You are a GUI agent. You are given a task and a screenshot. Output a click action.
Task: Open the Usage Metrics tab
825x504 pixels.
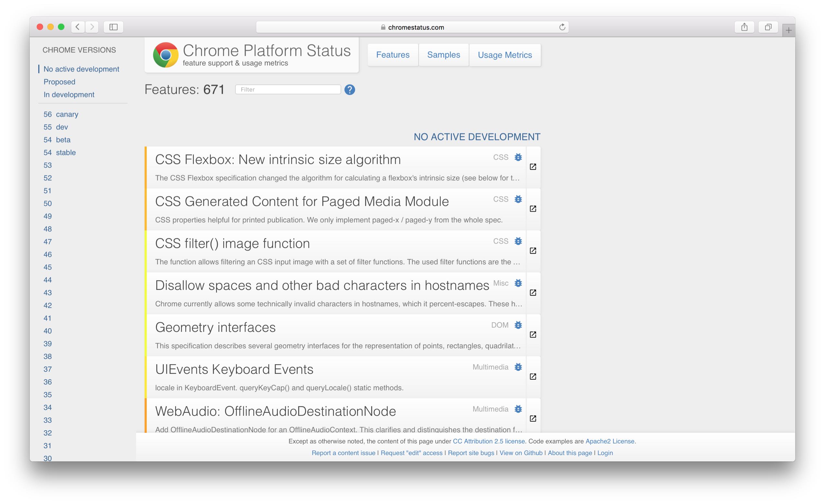point(505,55)
